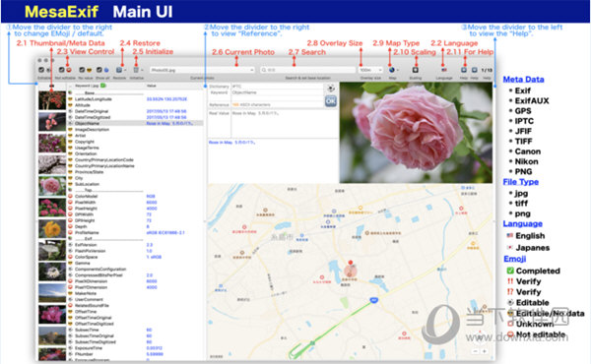Click the Search & set base location field
Screen dimensions: 591x364
[307, 70]
